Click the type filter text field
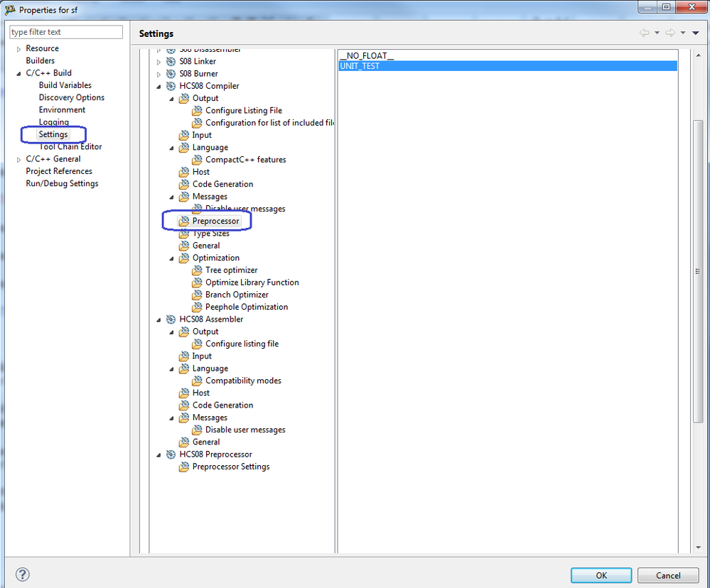This screenshot has width=710, height=588. 66,32
